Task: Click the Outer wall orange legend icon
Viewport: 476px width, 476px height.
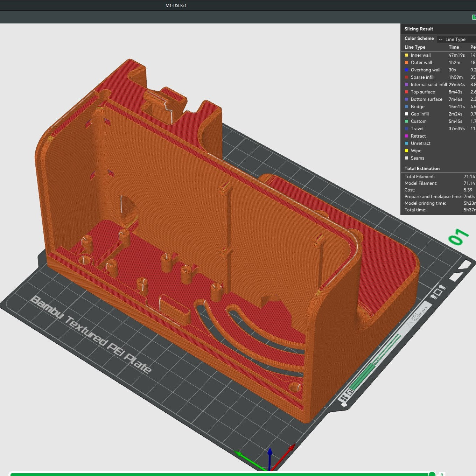Action: click(x=406, y=62)
